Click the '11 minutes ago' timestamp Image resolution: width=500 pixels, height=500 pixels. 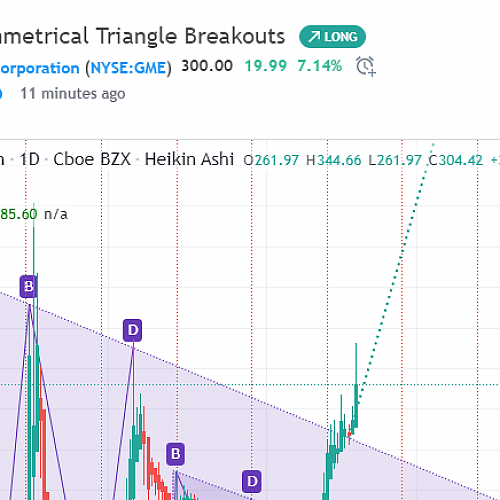point(73,94)
